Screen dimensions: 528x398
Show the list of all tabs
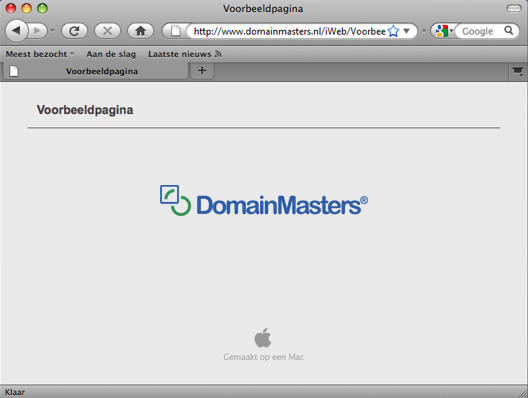click(x=518, y=71)
